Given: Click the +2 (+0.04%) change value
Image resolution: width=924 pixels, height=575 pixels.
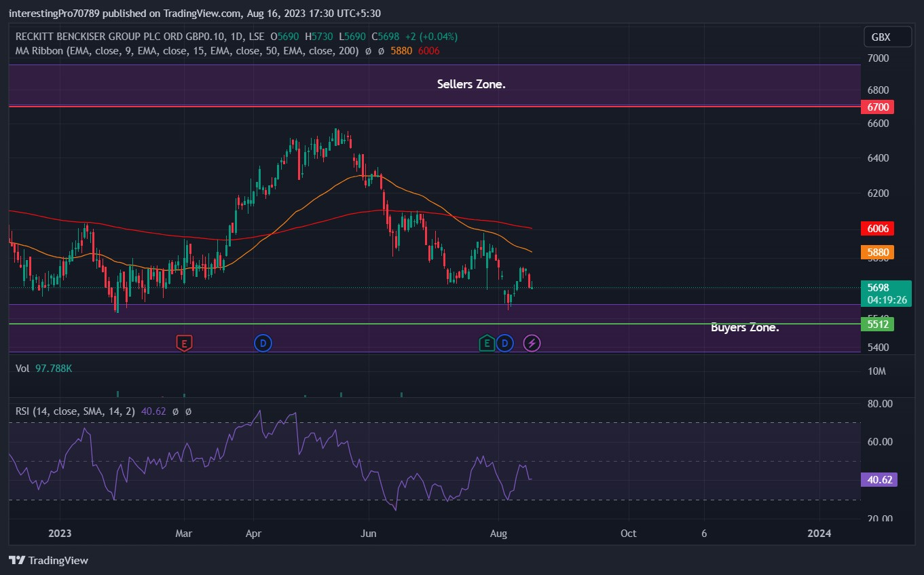Looking at the screenshot, I should tap(430, 37).
